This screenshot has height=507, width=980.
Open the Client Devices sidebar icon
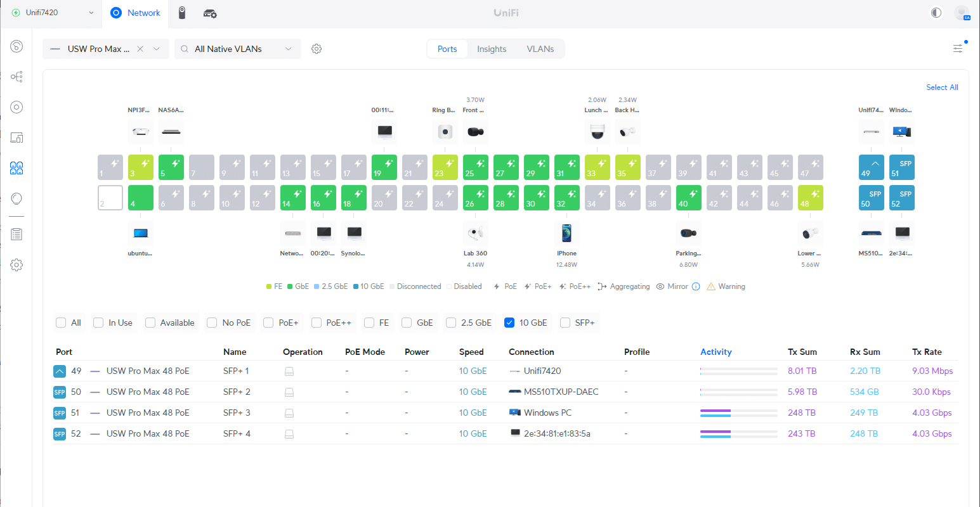coord(17,138)
